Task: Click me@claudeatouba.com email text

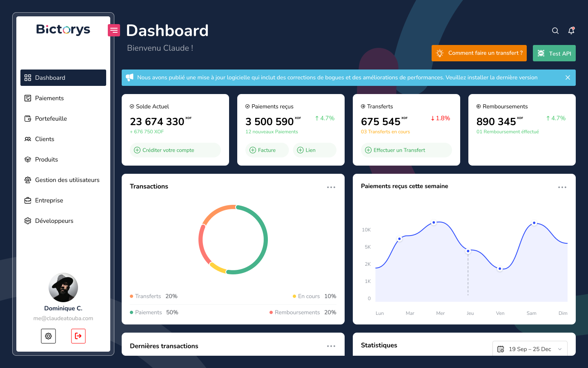Action: coord(63,318)
